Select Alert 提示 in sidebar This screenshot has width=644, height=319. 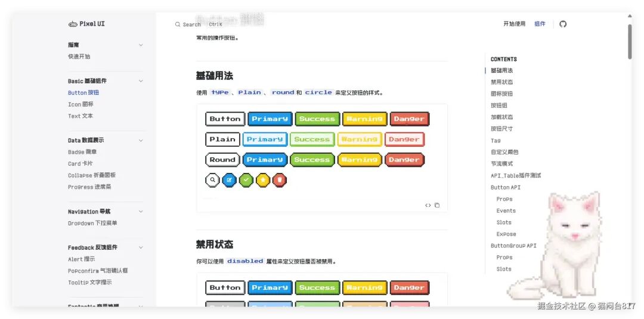click(x=82, y=259)
